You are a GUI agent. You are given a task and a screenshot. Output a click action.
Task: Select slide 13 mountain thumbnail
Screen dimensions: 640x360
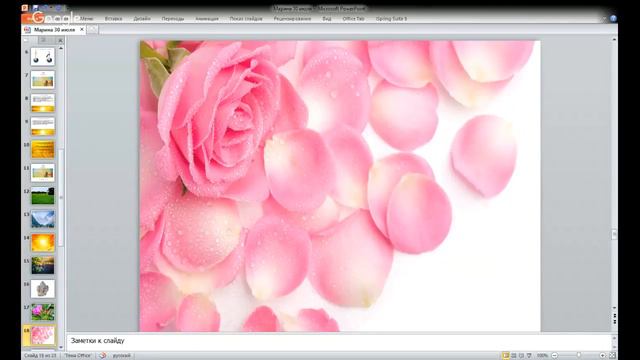[42, 219]
